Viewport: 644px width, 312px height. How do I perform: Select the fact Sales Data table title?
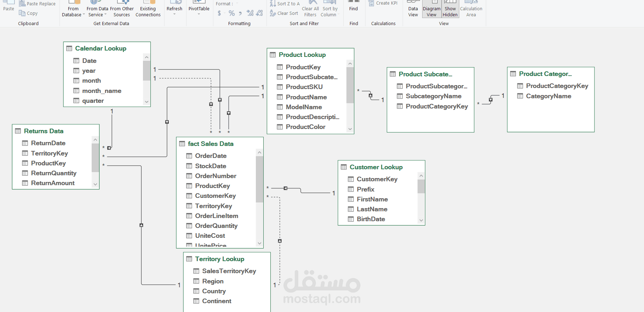tap(211, 144)
